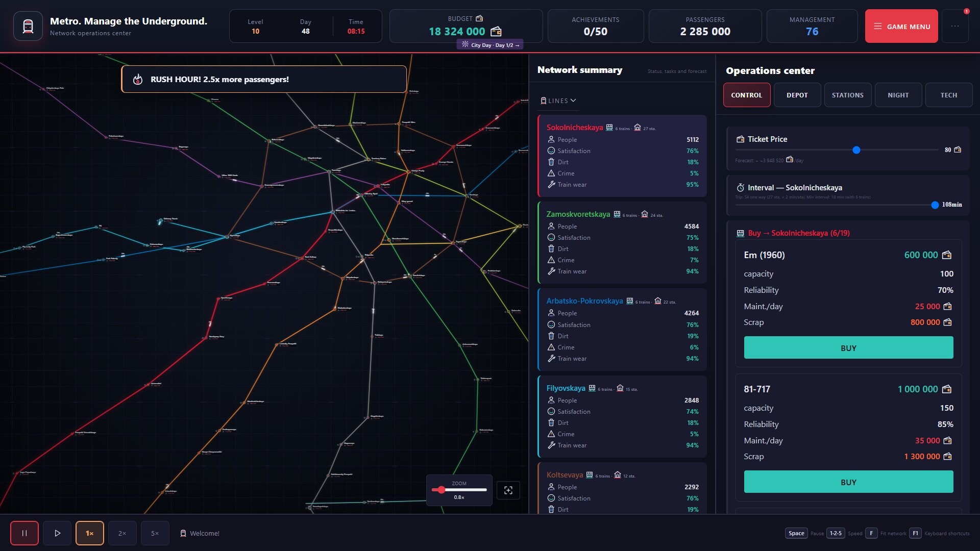Select the Filyovskaya line title

(x=566, y=388)
